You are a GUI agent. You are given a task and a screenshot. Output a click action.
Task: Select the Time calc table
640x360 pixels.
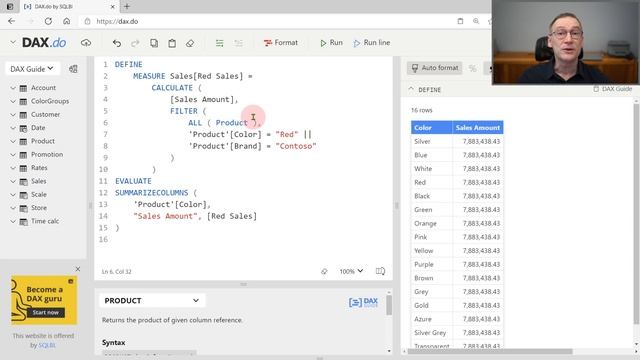pos(45,221)
